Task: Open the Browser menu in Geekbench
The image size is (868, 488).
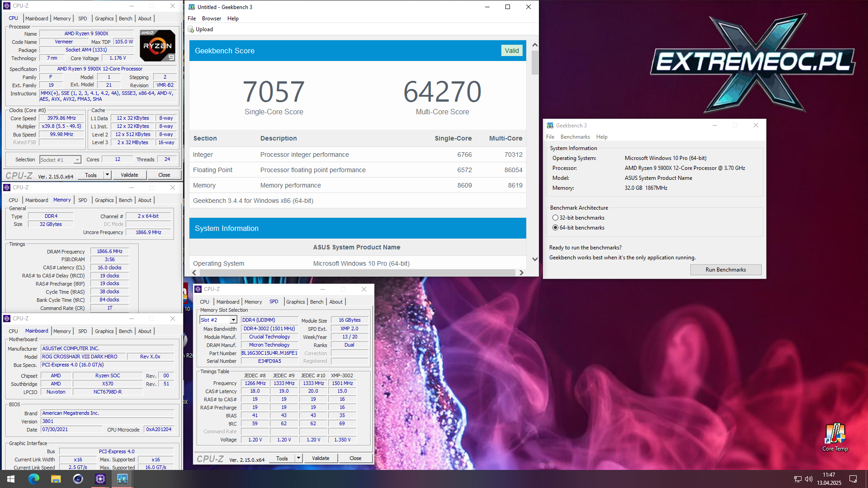Action: (212, 19)
